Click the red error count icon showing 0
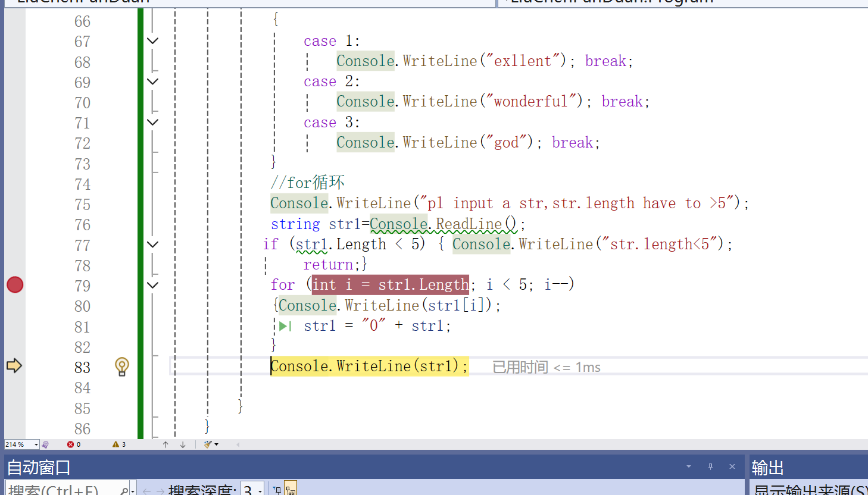 [70, 444]
